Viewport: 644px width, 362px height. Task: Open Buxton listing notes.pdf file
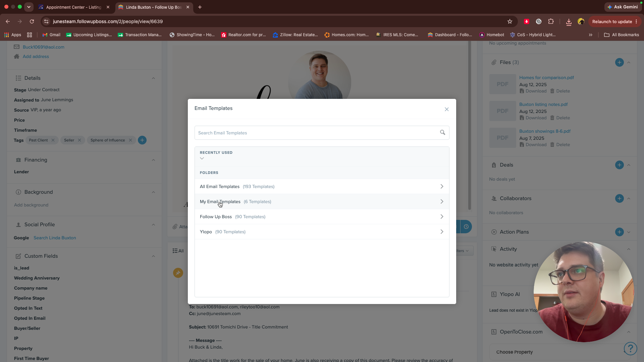(x=543, y=104)
